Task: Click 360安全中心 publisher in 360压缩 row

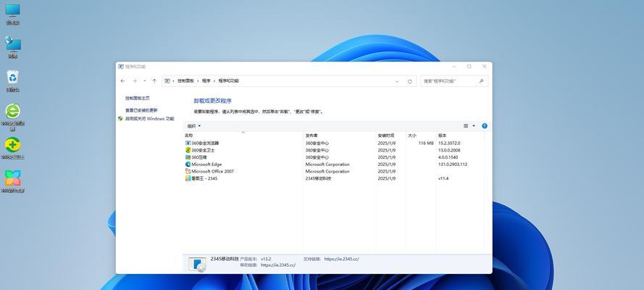Action: coord(317,157)
